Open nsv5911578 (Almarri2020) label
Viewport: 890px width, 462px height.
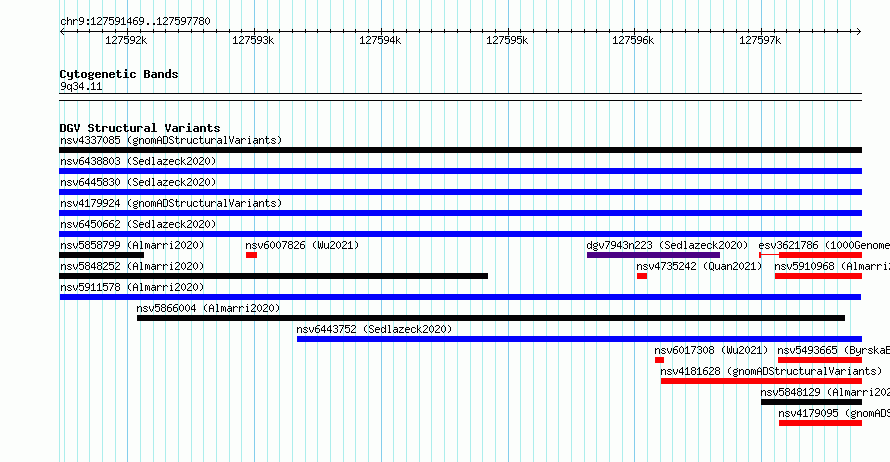pos(132,287)
